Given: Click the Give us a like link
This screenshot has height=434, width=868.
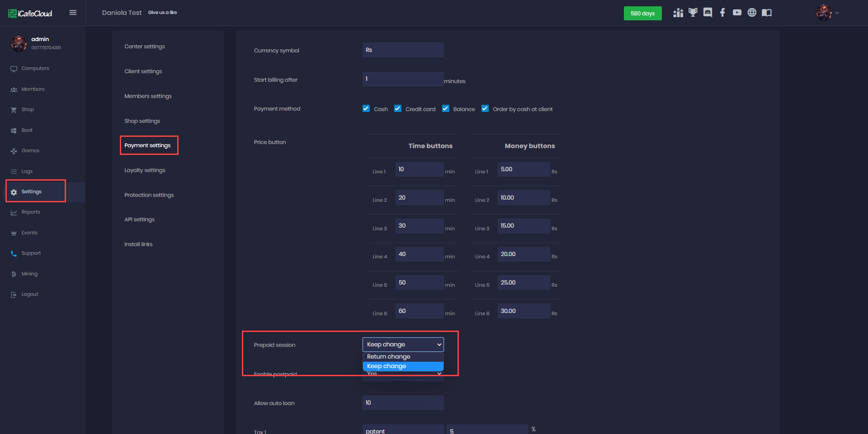Looking at the screenshot, I should click(x=162, y=13).
